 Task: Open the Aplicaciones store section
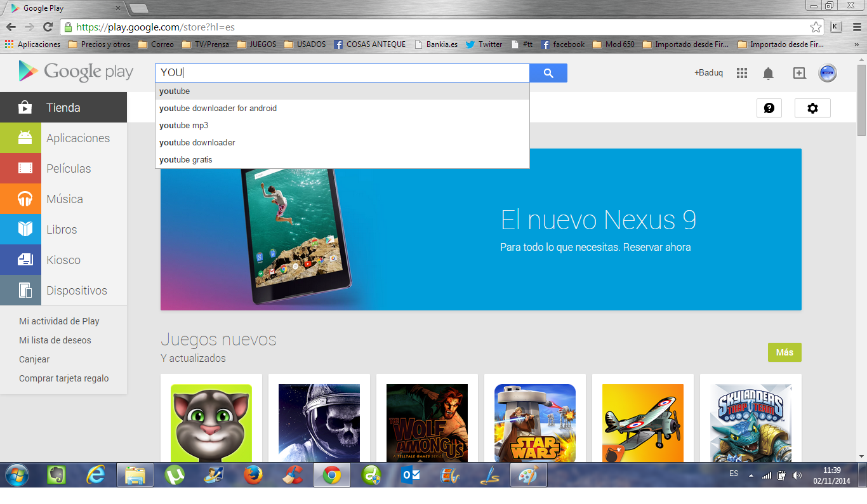77,138
